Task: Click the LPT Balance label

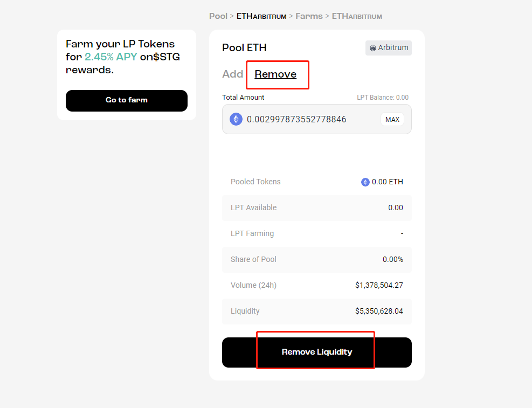Action: (x=383, y=98)
